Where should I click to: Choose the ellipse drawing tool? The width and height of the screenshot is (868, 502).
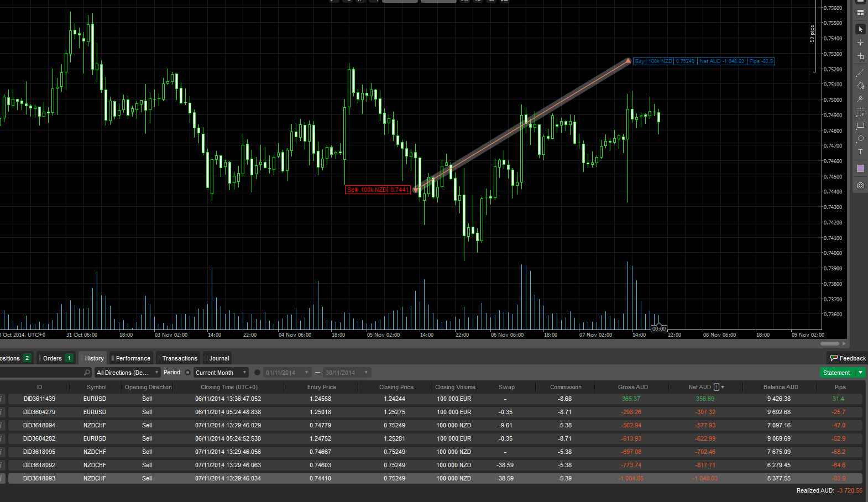coord(860,139)
